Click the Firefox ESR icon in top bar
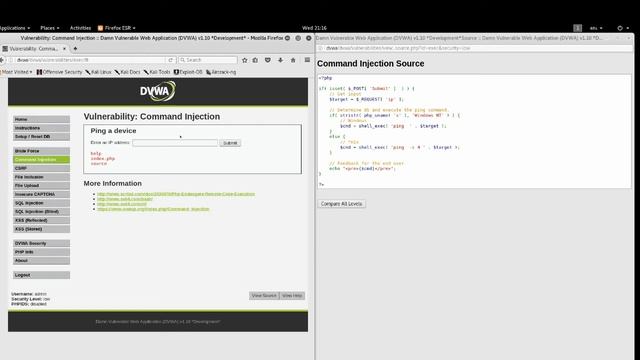This screenshot has height=360, width=640. point(100,28)
